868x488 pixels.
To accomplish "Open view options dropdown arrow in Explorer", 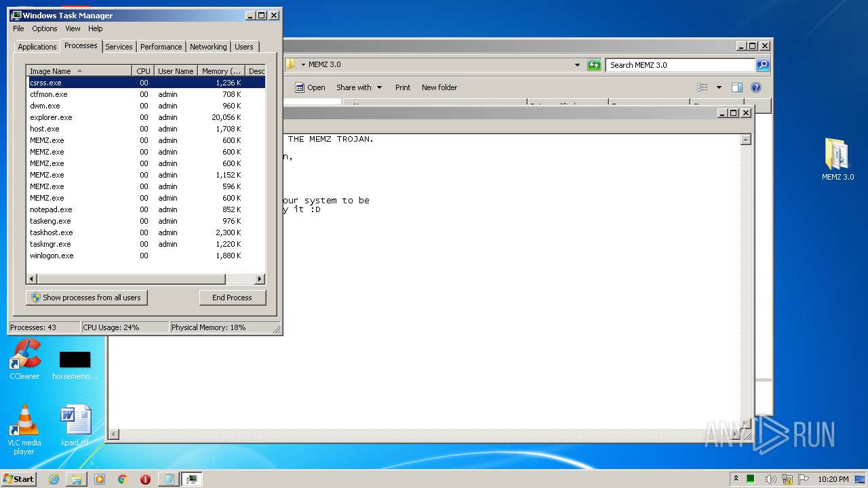I will pos(719,87).
